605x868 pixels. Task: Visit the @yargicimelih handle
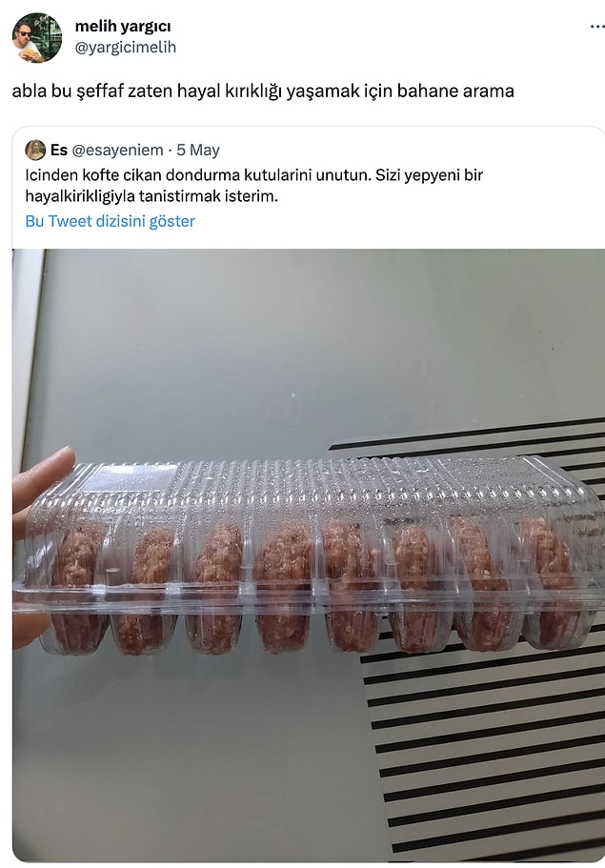[x=125, y=48]
